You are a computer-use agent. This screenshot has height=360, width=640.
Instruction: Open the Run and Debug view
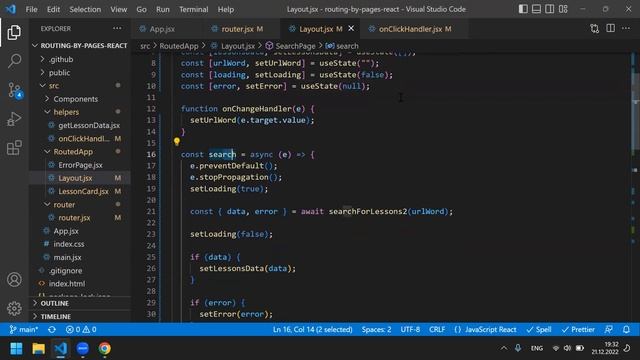[14, 119]
